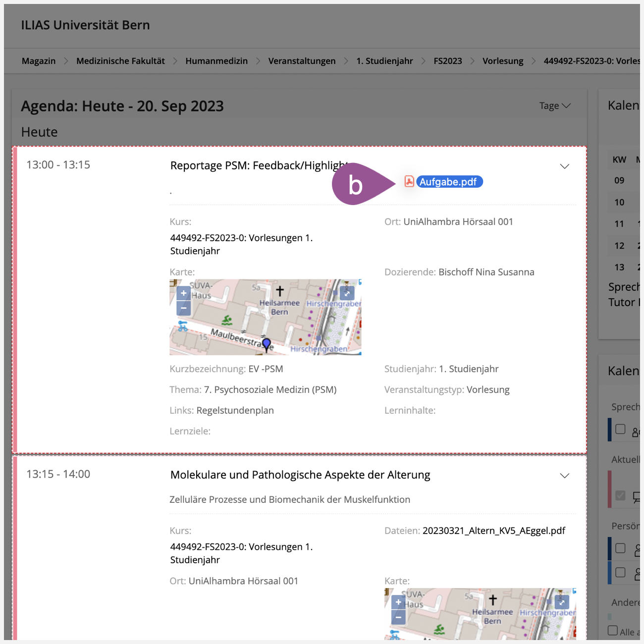Viewport: 644px width, 644px height.
Task: Go to the Humanmedizin breadcrumb
Action: click(x=216, y=61)
